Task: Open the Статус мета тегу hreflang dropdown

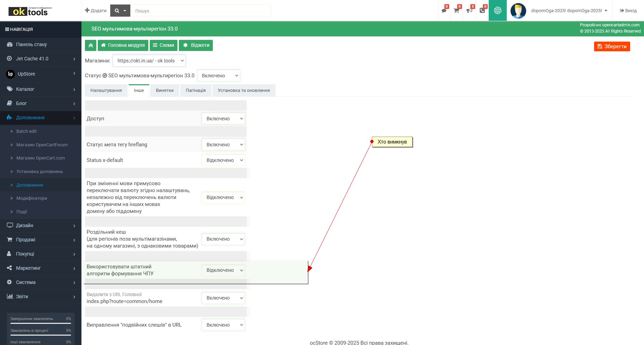Action: [223, 145]
